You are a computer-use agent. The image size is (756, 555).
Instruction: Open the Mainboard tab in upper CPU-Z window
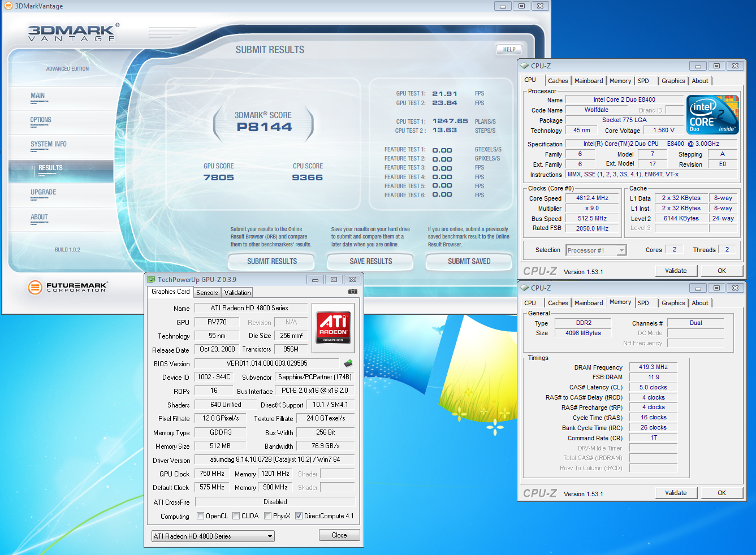[x=589, y=81]
